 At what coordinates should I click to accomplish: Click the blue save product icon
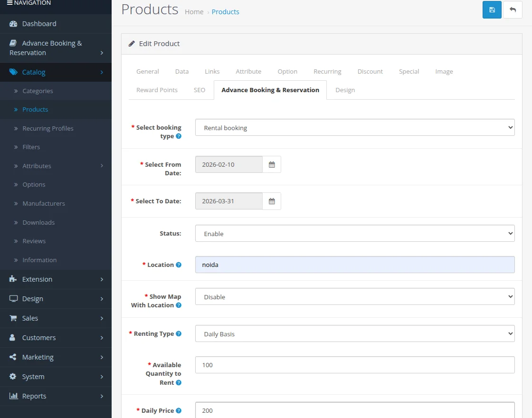pyautogui.click(x=492, y=10)
